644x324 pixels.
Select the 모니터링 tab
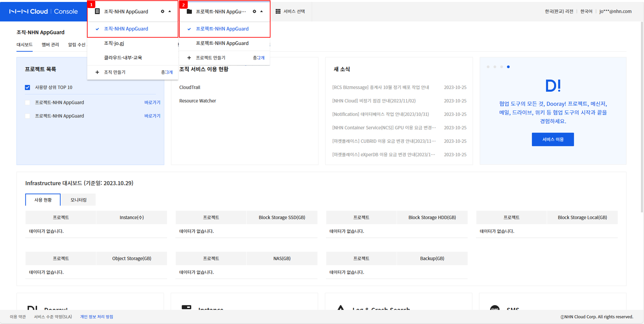coord(78,200)
